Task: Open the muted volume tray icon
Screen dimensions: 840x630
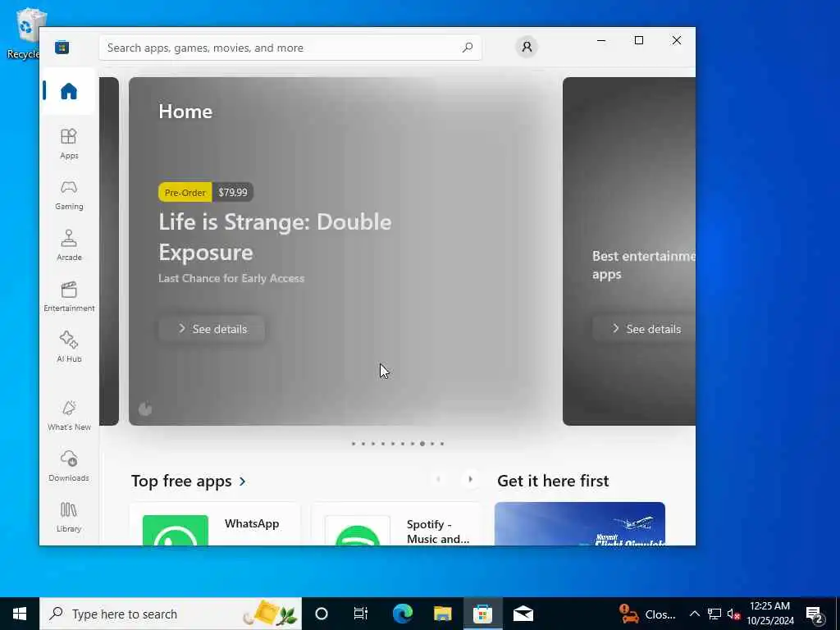Action: [x=733, y=614]
